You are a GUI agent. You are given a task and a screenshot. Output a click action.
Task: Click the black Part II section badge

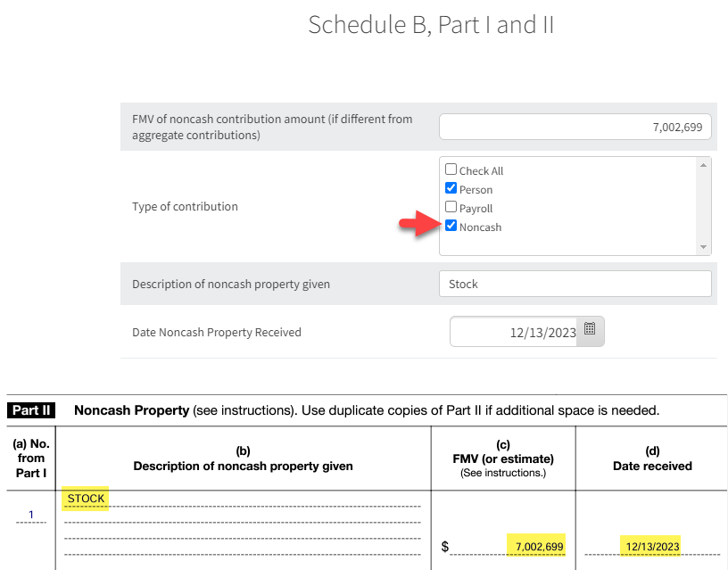[x=31, y=410]
